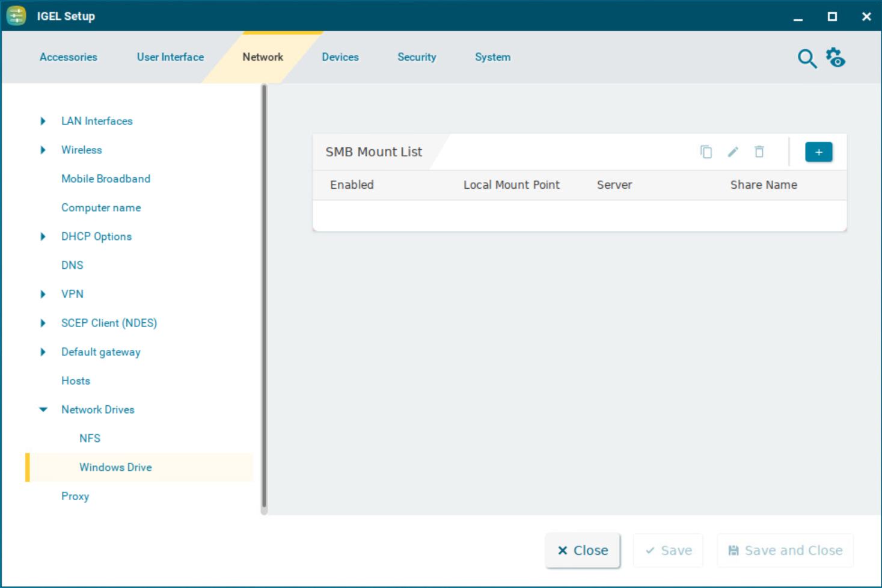The width and height of the screenshot is (882, 588).
Task: Expand the LAN Interfaces tree node
Action: (43, 121)
